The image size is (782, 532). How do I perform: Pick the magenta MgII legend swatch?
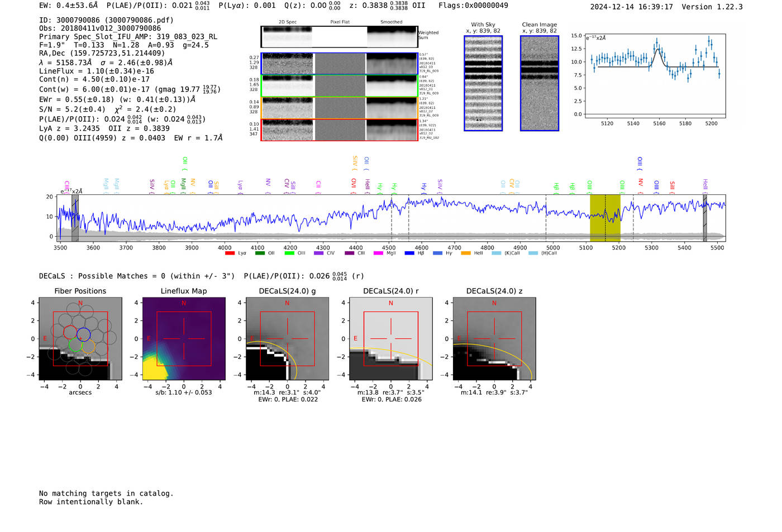[x=378, y=253]
